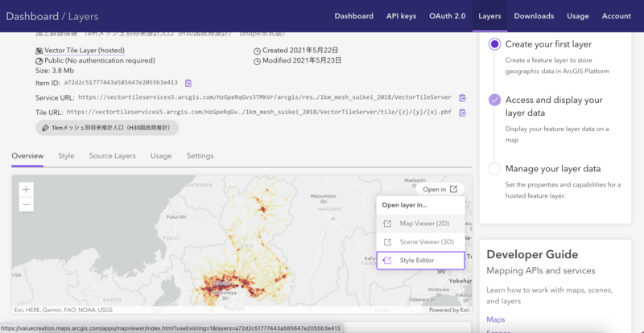Click the Style Editor launch icon
Image resolution: width=644 pixels, height=333 pixels.
click(387, 261)
